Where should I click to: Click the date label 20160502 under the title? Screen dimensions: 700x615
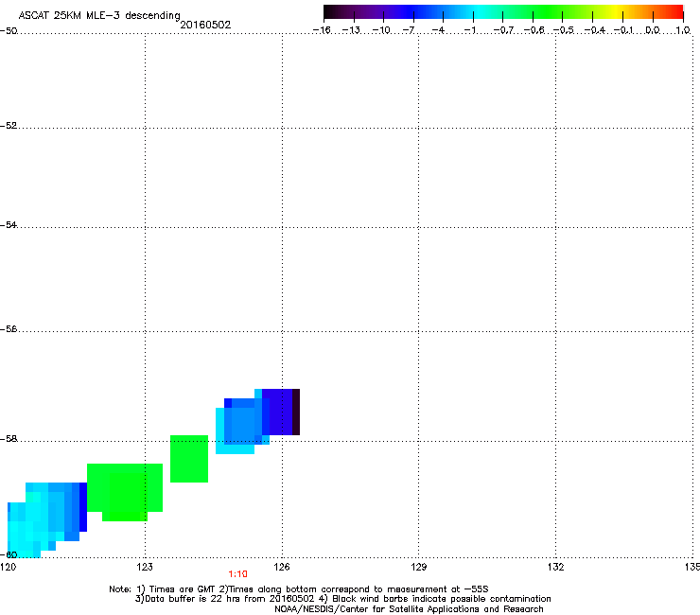[205, 25]
